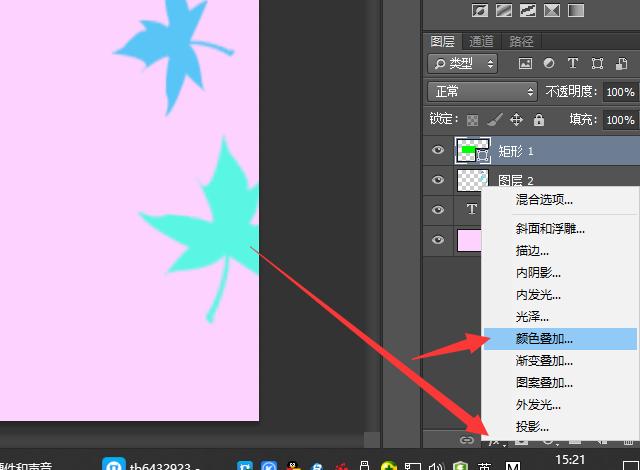This screenshot has height=470, width=640.
Task: Click the link layers chain icon
Action: pyautogui.click(x=467, y=440)
